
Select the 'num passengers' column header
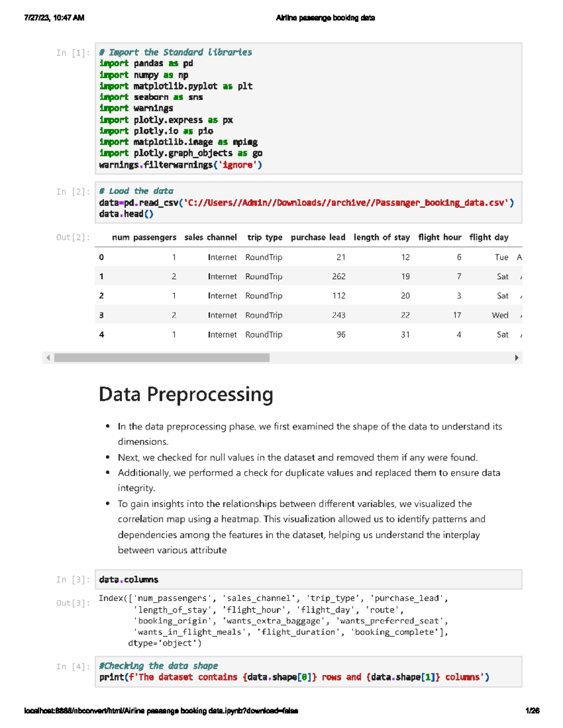(x=146, y=238)
